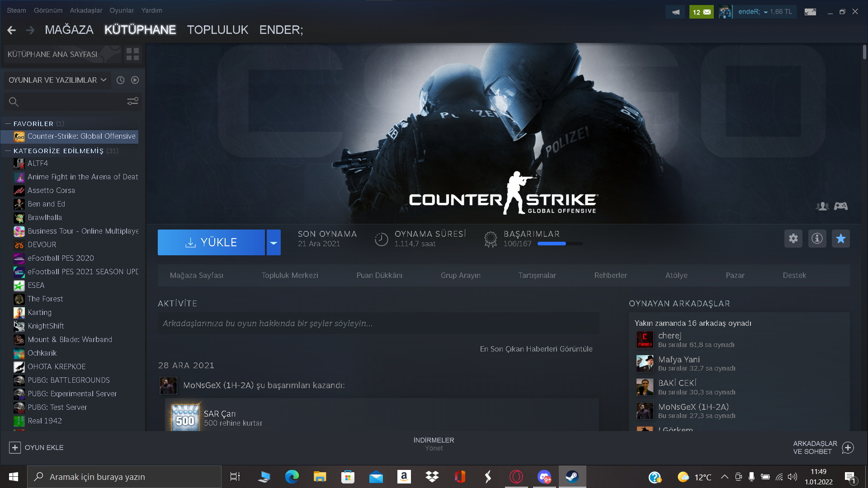Click the SAR Çarı 500 achievement icon
868x488 pixels.
click(185, 418)
